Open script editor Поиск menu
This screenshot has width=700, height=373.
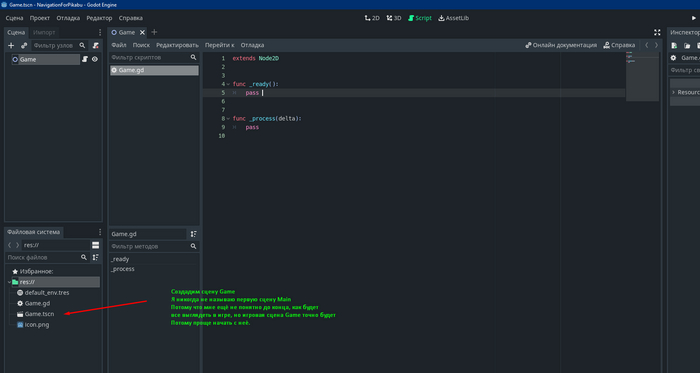coord(141,45)
